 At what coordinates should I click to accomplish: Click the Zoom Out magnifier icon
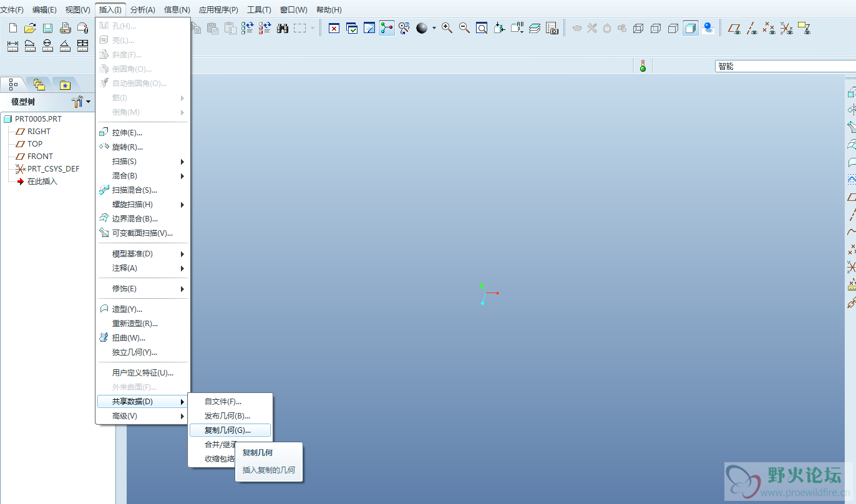click(464, 28)
